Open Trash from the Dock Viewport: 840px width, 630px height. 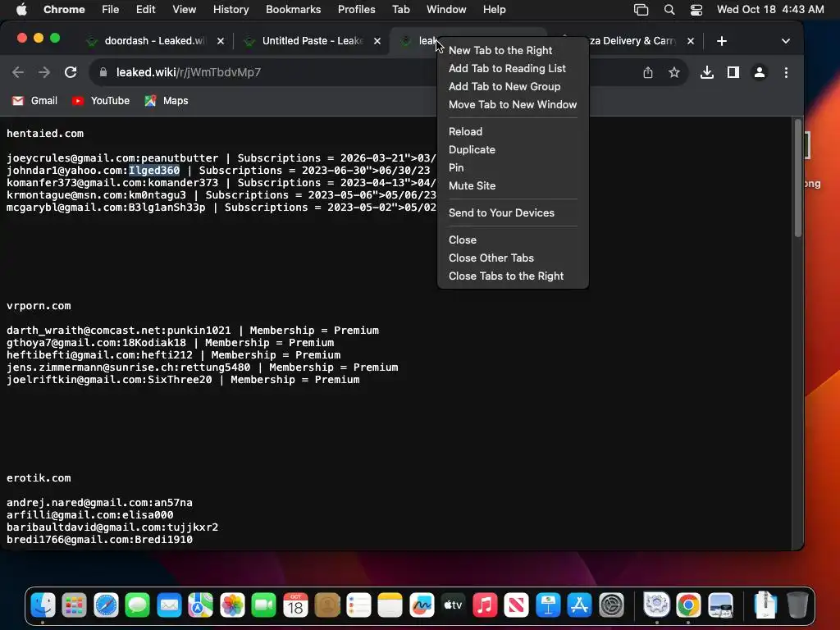click(797, 606)
